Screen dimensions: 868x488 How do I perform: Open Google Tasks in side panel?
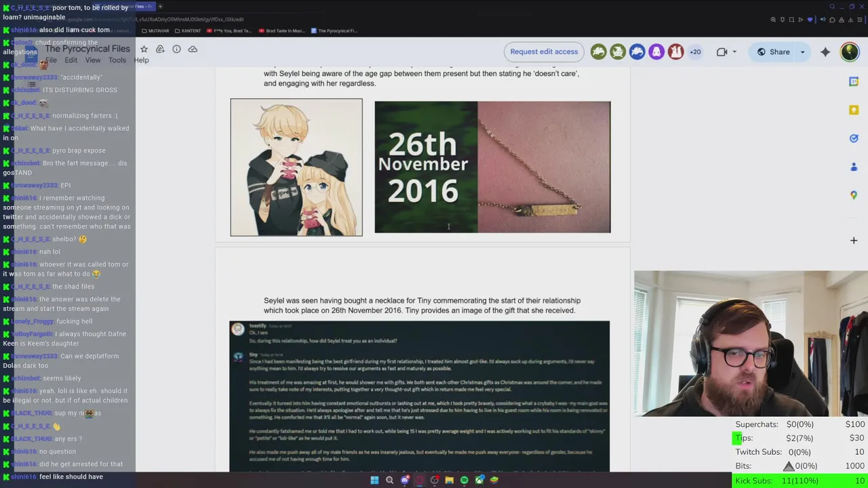854,138
